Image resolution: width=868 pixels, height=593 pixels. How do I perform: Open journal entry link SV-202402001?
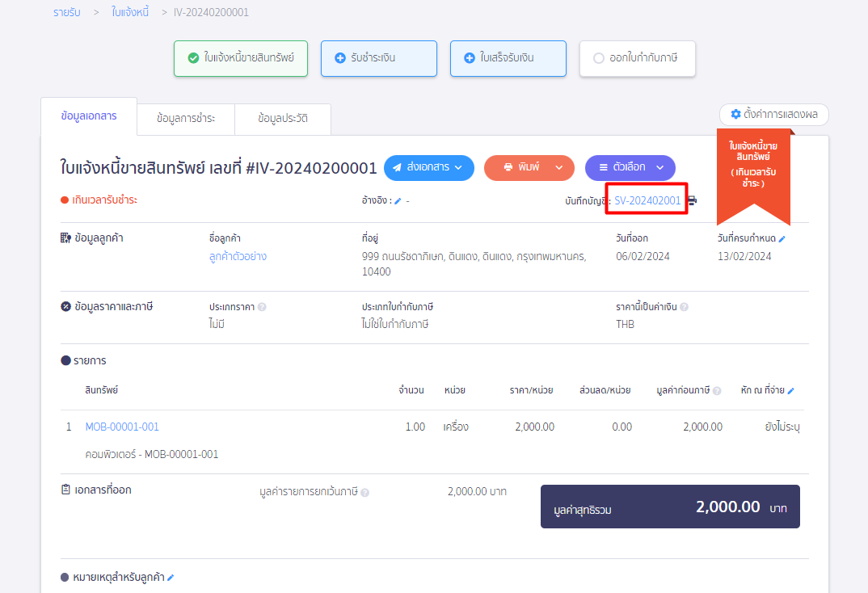(647, 201)
